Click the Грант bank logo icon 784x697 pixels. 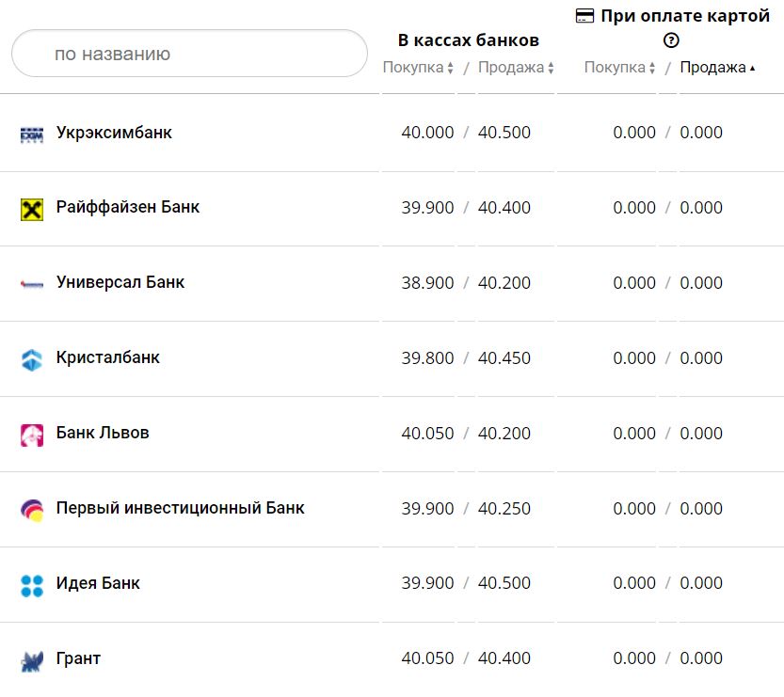point(32,659)
